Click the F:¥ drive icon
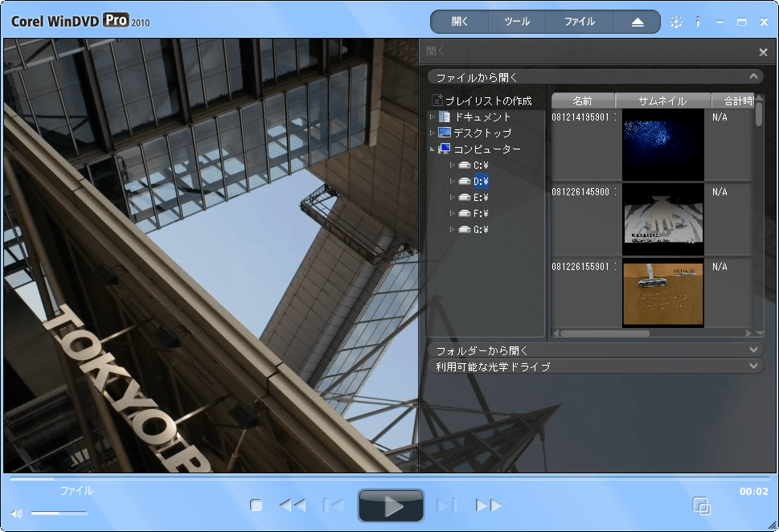This screenshot has width=779, height=532. [465, 213]
